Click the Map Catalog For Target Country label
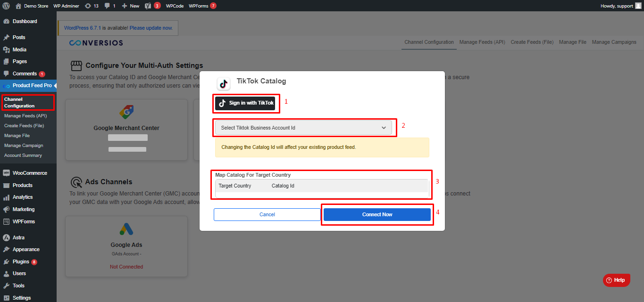 point(253,175)
